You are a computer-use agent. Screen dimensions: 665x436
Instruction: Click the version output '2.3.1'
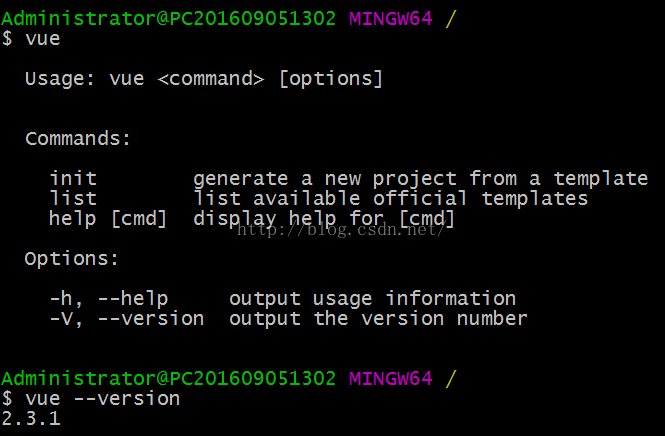(31, 419)
